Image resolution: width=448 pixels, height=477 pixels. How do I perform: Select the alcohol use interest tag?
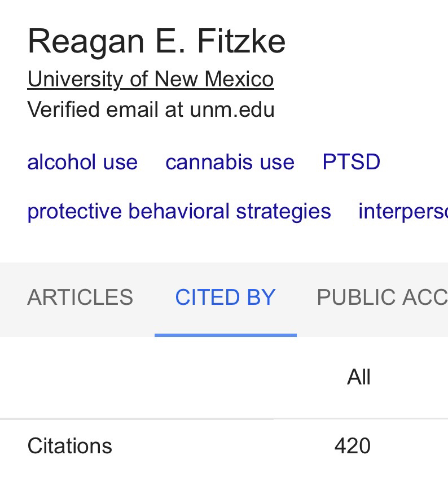82,162
